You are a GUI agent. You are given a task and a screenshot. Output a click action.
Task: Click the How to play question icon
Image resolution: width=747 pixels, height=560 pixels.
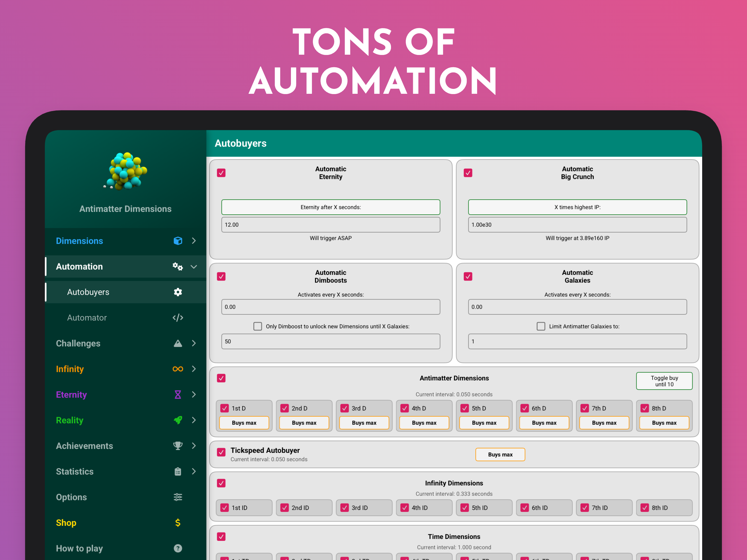click(x=178, y=549)
